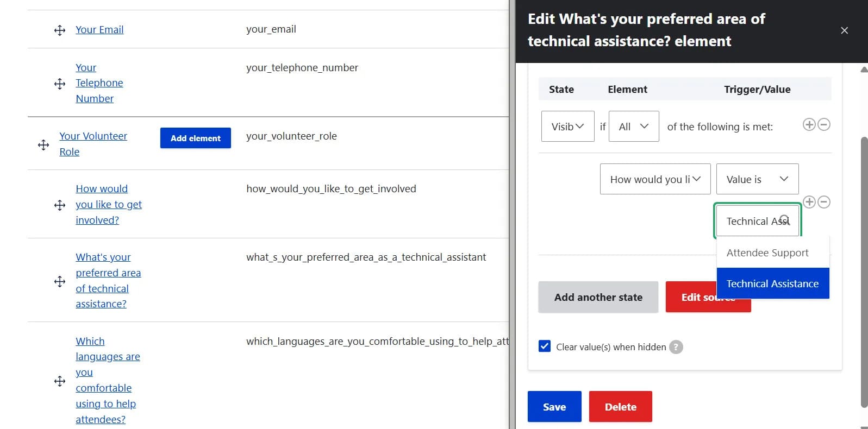Open the Your Volunteer Role link

tap(93, 144)
